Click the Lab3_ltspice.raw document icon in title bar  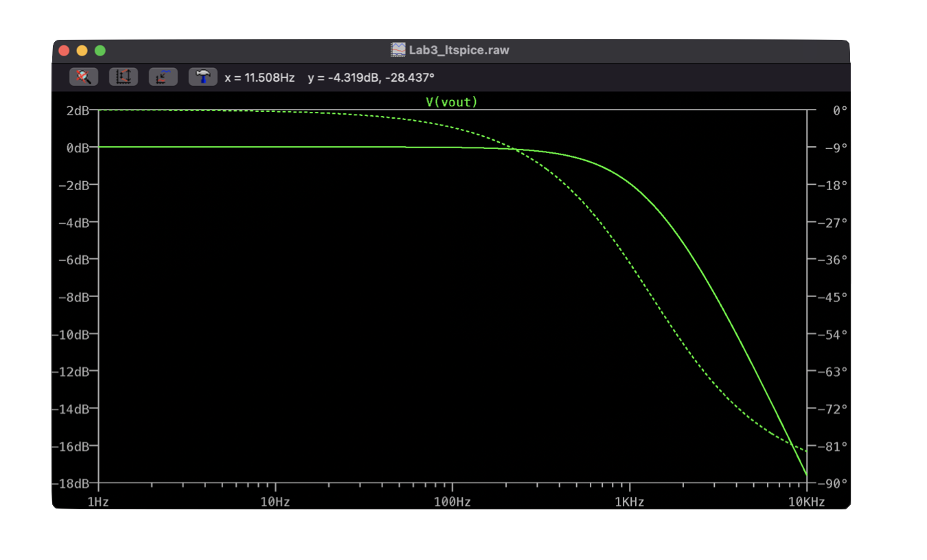coord(398,50)
